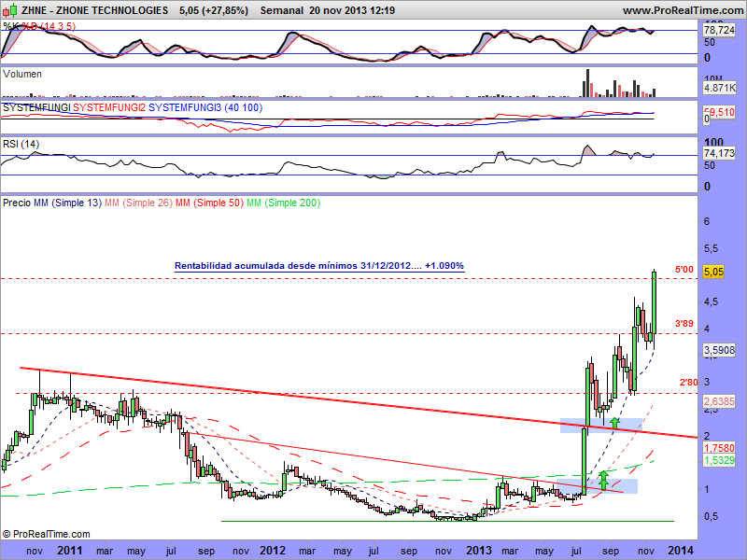
Task: Click the Precio label in price panel
Action: (x=17, y=203)
